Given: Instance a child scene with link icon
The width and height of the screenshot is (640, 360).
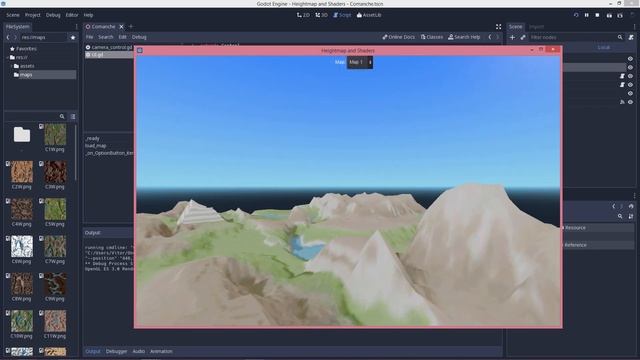Looking at the screenshot, I should tap(523, 38).
